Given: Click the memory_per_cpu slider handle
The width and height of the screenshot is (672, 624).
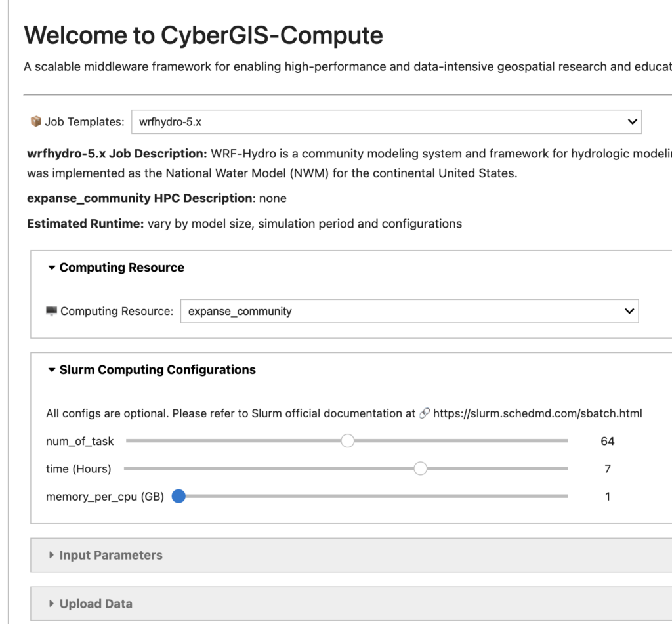Looking at the screenshot, I should (178, 497).
